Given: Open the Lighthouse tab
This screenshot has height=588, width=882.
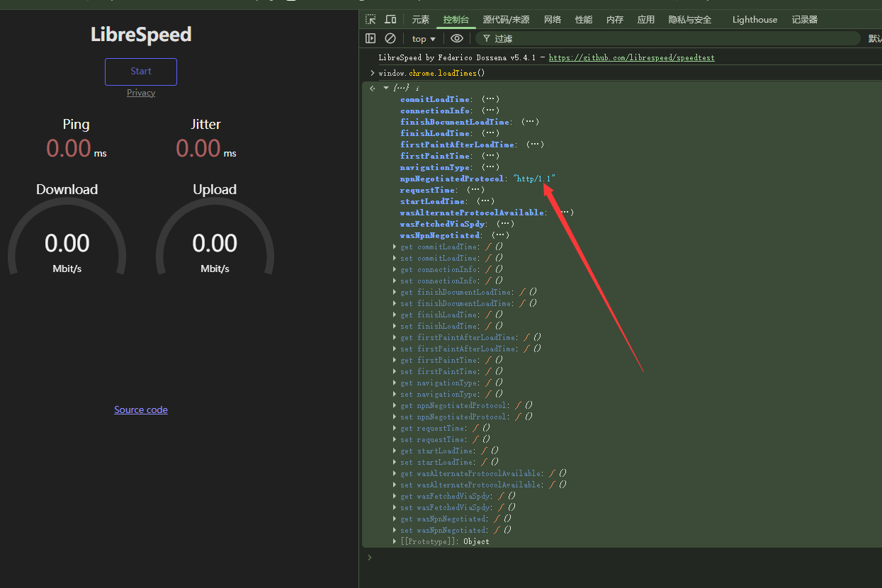Looking at the screenshot, I should [x=754, y=20].
